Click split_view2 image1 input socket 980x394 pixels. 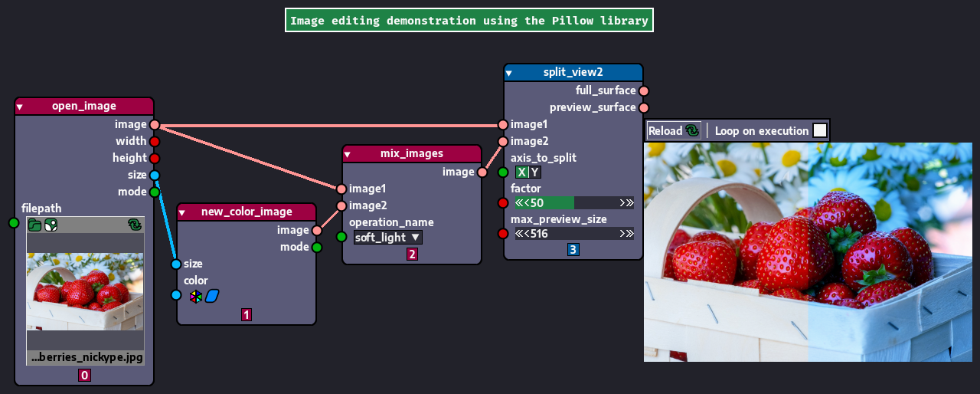click(503, 124)
